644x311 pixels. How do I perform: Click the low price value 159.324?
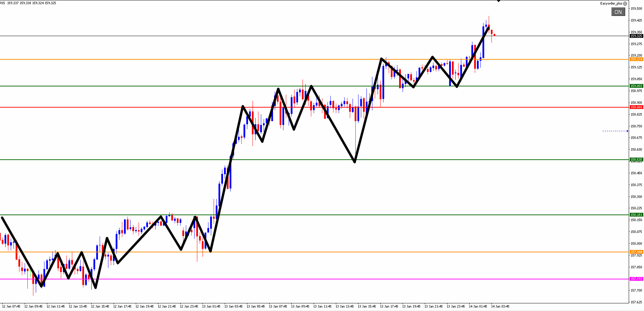coord(38,3)
